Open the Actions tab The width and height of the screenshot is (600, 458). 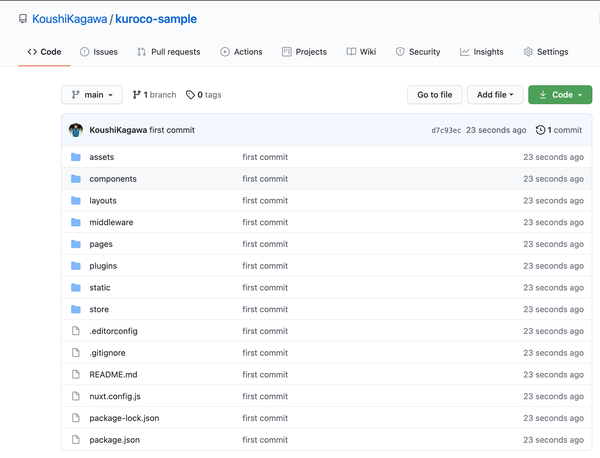241,52
